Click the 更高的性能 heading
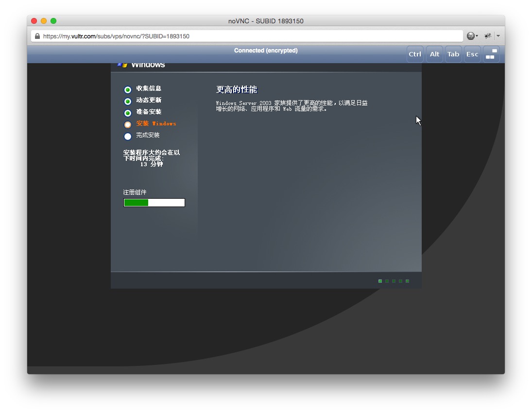 coord(237,89)
